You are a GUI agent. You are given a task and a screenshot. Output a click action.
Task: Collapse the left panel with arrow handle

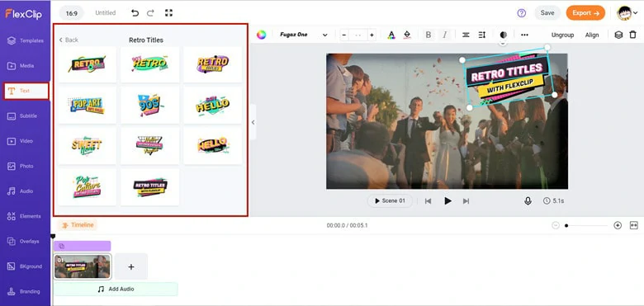(x=253, y=122)
